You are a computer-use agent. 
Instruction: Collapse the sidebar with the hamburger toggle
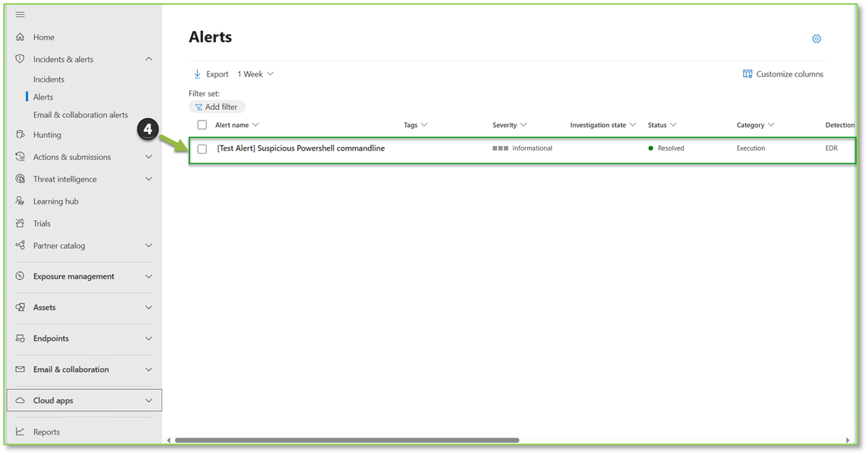(20, 14)
